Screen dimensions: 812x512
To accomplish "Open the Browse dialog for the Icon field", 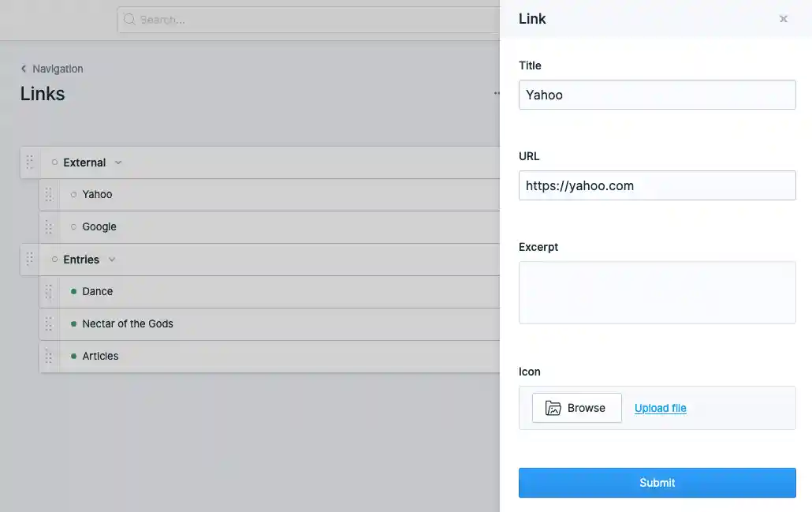I will pyautogui.click(x=576, y=408).
